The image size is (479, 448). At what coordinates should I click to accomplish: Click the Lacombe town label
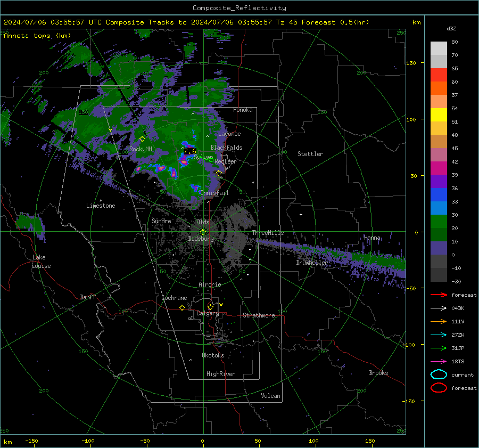point(229,134)
